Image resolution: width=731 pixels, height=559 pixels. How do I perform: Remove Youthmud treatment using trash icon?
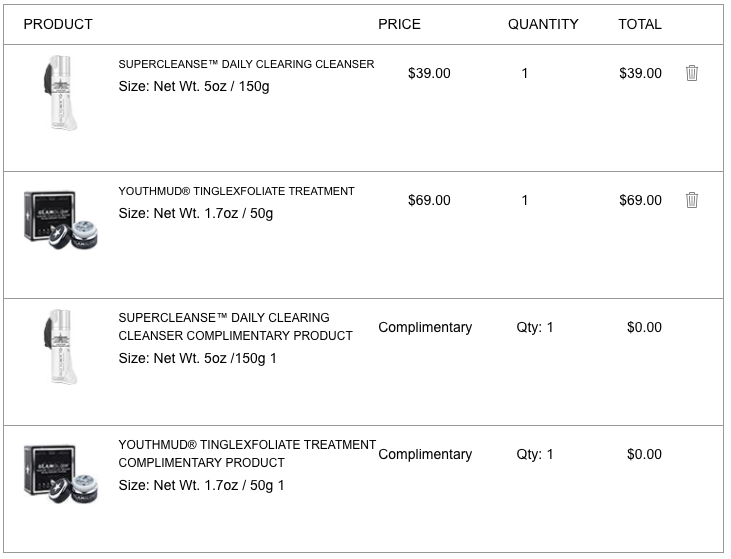[692, 200]
